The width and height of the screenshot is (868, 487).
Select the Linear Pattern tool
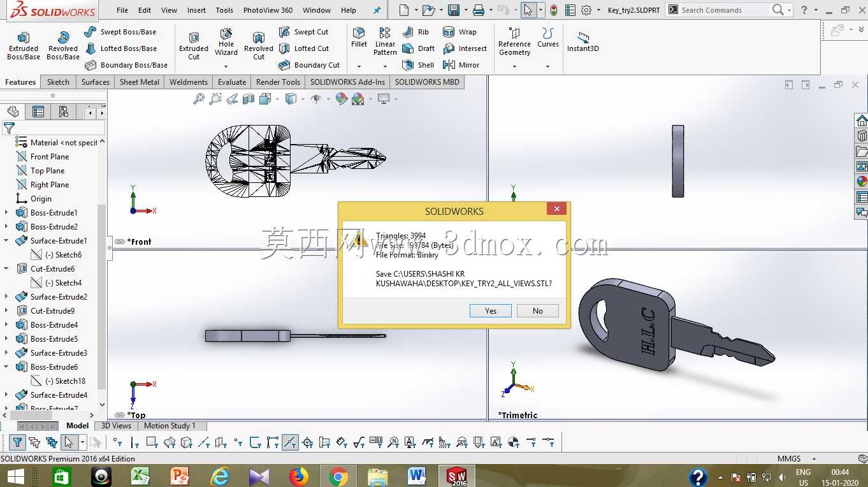tap(385, 41)
